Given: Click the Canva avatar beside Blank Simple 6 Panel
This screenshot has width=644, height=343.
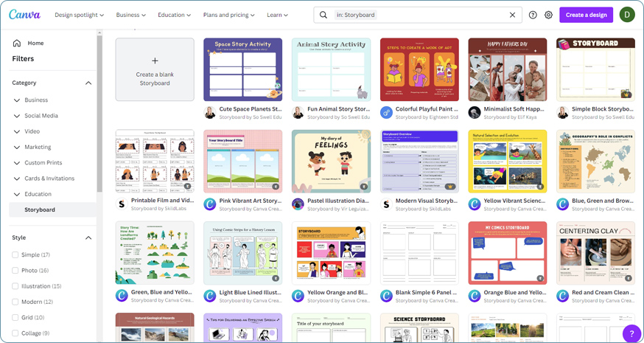Looking at the screenshot, I should tap(387, 296).
